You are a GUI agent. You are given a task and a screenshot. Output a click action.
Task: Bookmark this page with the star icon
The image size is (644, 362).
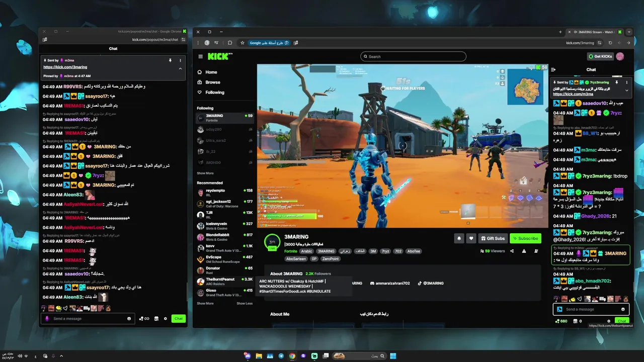(x=242, y=43)
